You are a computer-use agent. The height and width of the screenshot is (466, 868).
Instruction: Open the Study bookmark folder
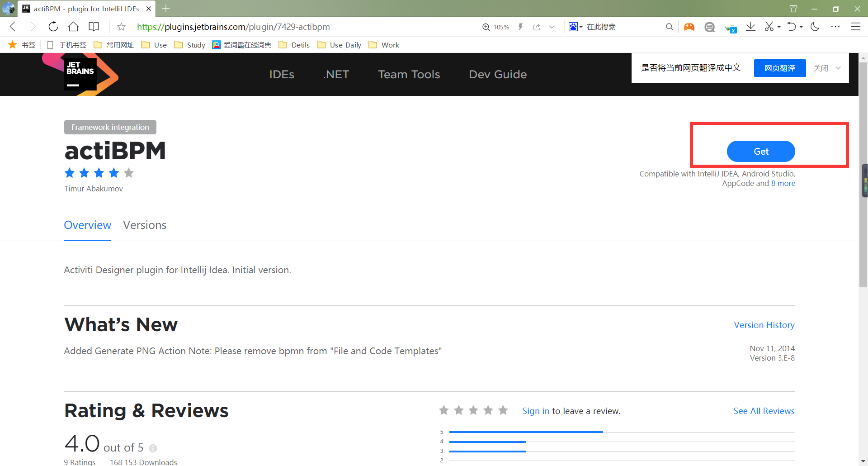190,45
